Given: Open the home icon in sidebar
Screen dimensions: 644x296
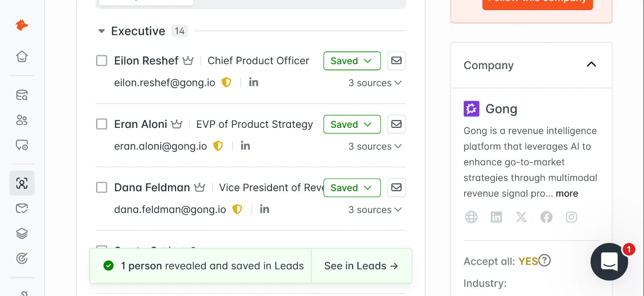Looking at the screenshot, I should coord(22,56).
